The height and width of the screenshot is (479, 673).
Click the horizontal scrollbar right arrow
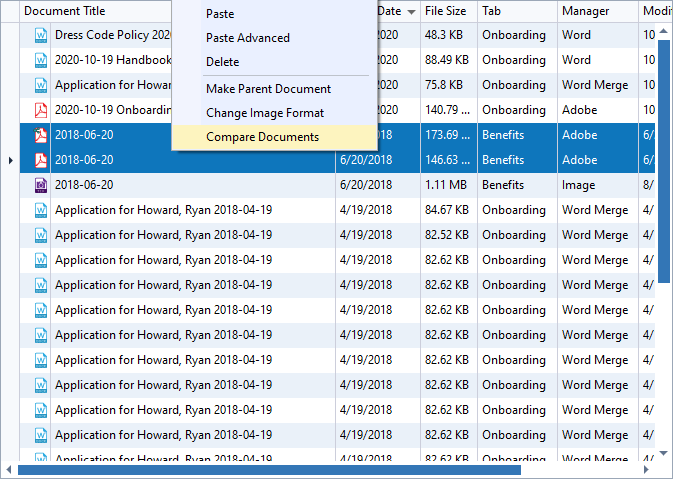[x=646, y=470]
